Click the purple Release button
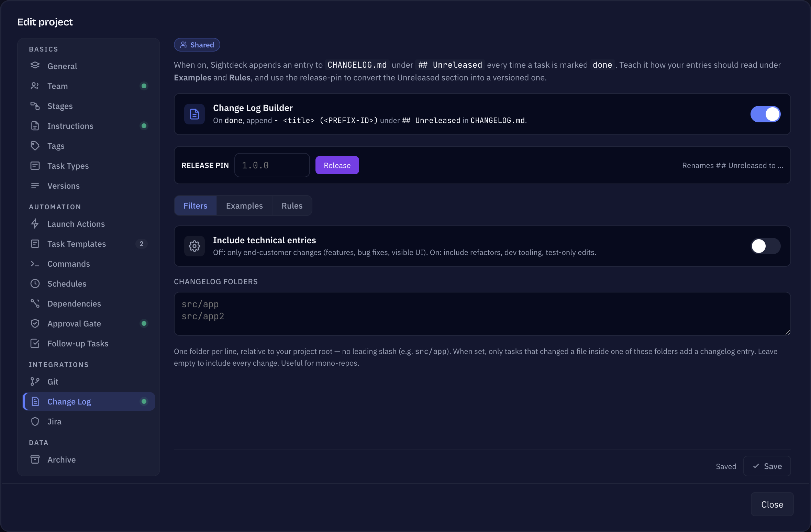811x532 pixels. (337, 165)
